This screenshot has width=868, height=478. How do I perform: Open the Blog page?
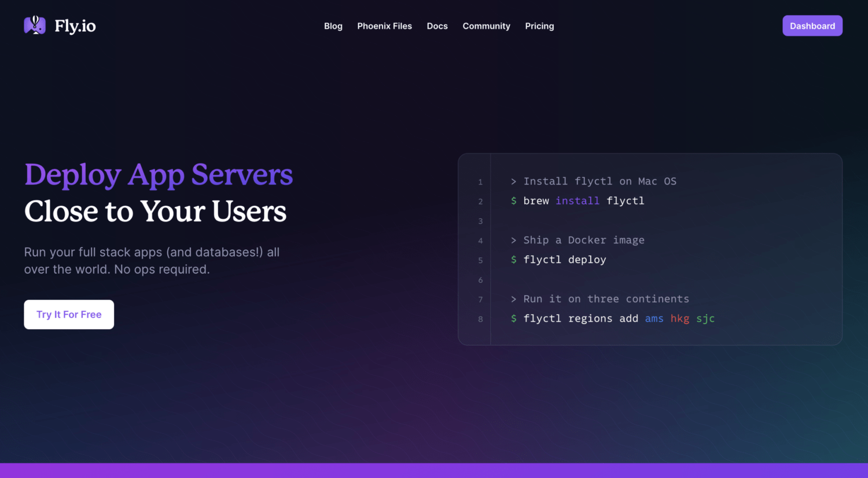point(333,26)
